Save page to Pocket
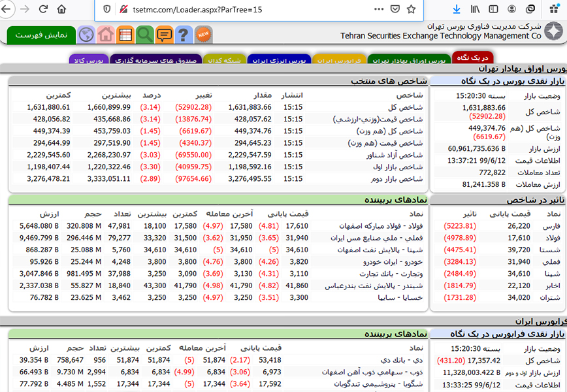The height and width of the screenshot is (392, 567). point(395,9)
